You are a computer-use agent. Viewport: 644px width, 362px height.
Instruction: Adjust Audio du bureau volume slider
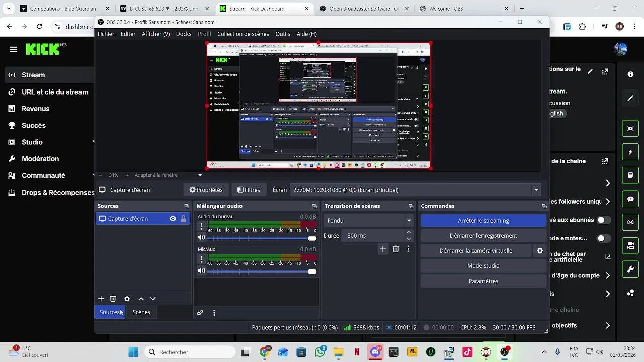[262, 238]
